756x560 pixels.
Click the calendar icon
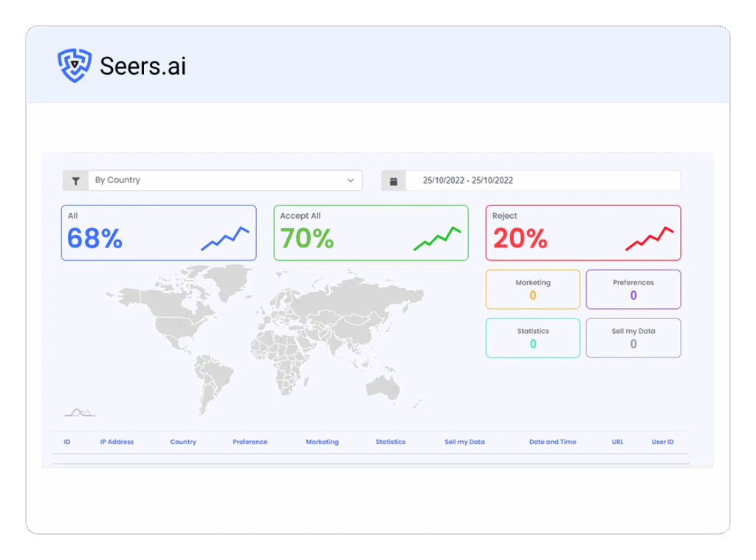click(x=394, y=181)
